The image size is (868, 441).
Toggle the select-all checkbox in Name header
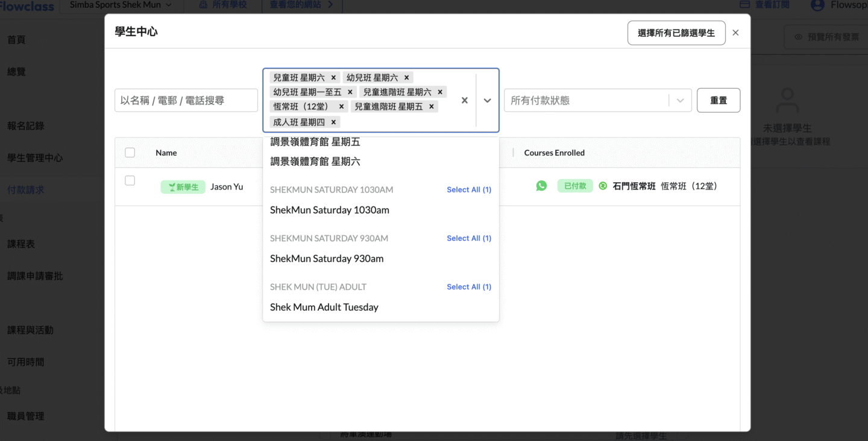point(130,153)
